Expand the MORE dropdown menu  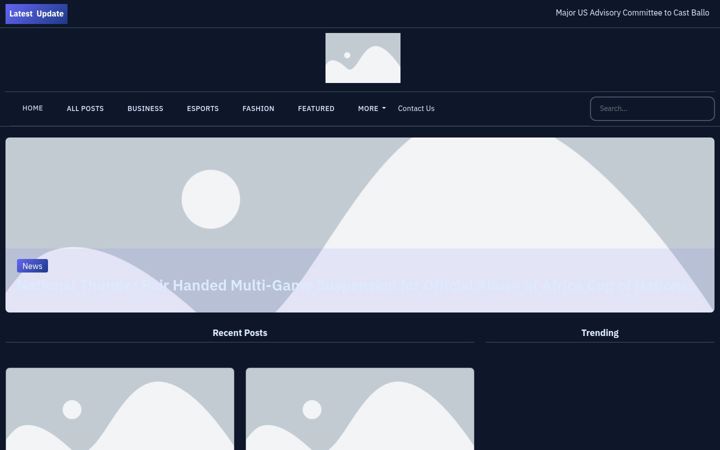point(371,108)
